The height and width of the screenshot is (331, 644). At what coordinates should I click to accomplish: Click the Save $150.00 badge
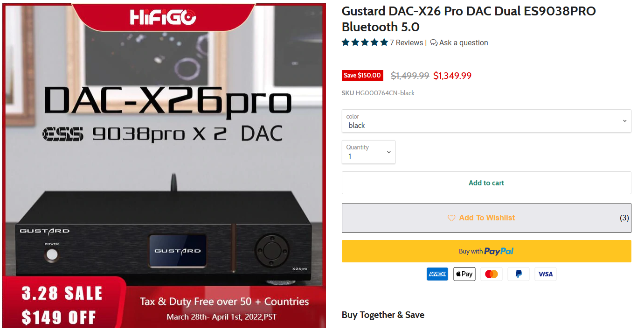click(362, 75)
